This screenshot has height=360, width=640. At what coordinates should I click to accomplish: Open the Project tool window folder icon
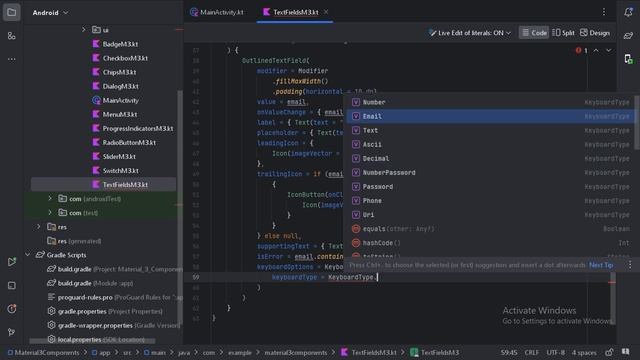(11, 12)
